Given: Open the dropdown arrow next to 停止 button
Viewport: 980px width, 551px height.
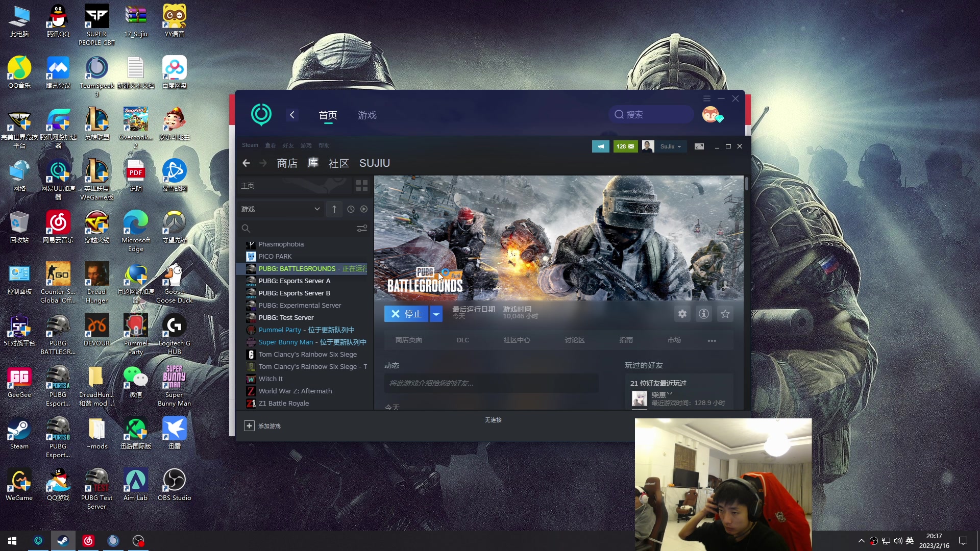Looking at the screenshot, I should click(436, 314).
